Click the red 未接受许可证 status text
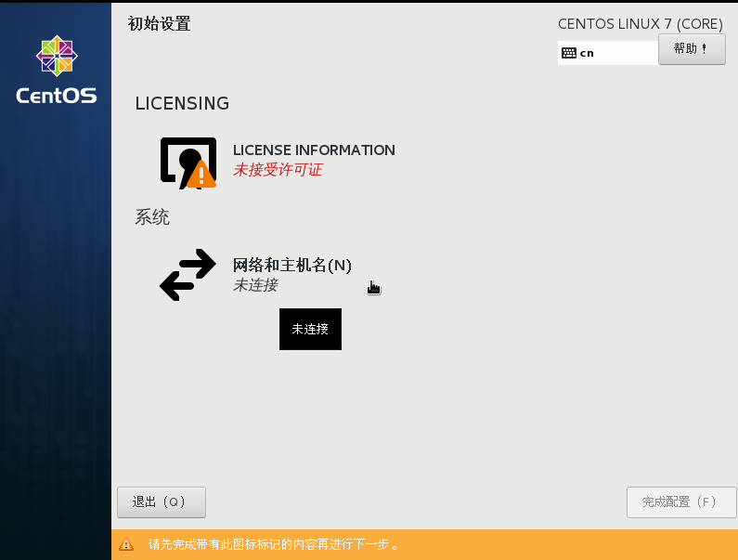The width and height of the screenshot is (738, 560). click(278, 170)
